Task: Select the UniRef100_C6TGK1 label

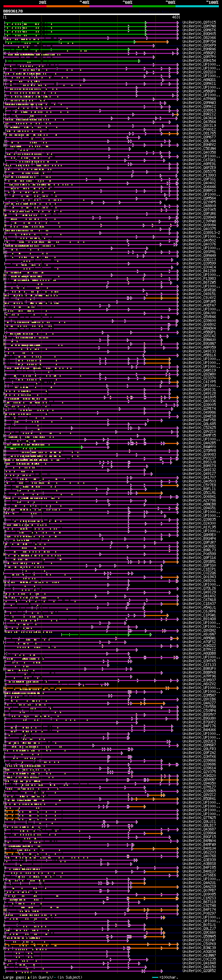Action: click(199, 160)
